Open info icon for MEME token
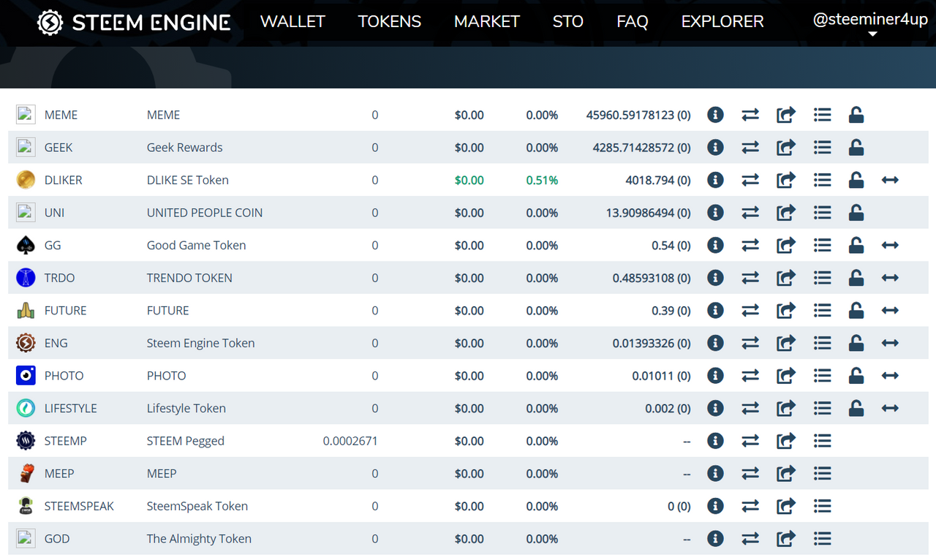Screen dimensions: 936x560 pos(715,115)
